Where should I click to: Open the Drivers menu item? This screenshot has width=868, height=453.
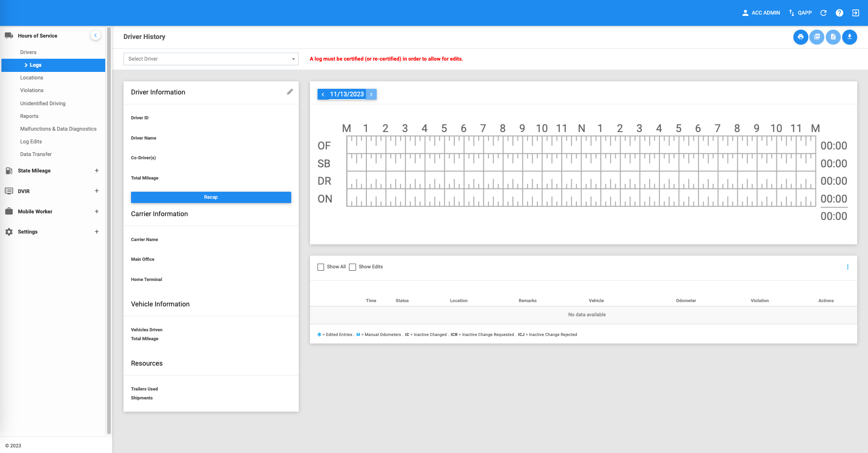(x=28, y=52)
